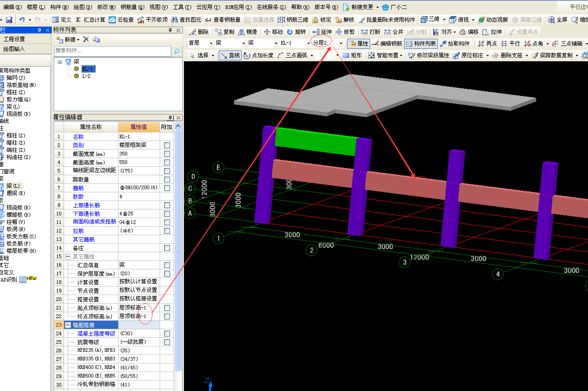Viewport: 588px width, 391px height.
Task: Click the 解锁 unlock icon
Action: pos(338,20)
